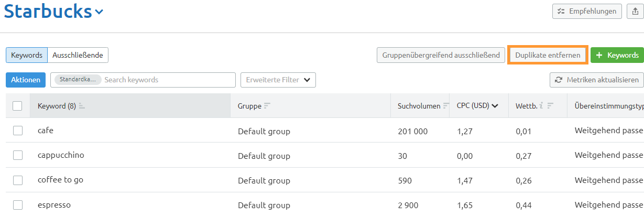644x216 pixels.
Task: Click the green + Keywords button
Action: coord(617,55)
